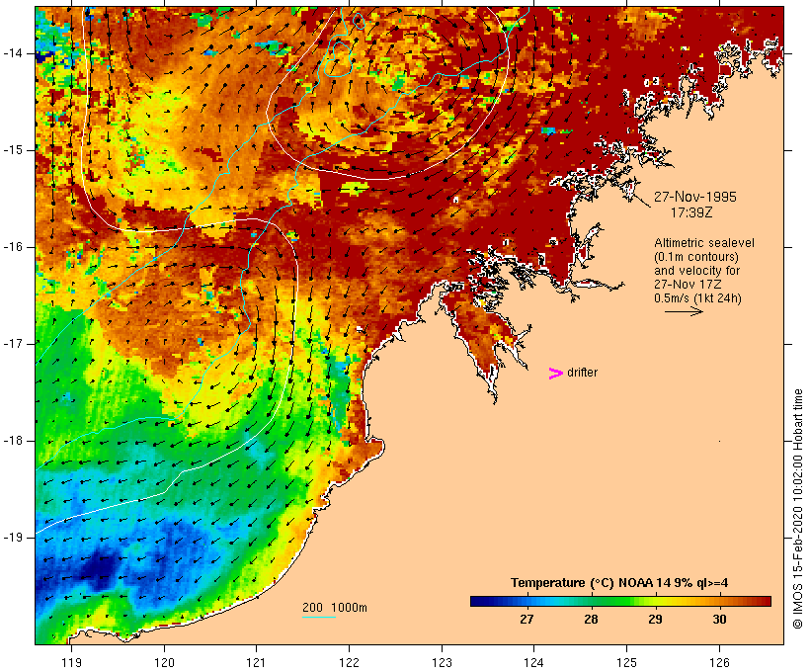This screenshot has width=810, height=672.
Task: Click the longitude label '126'
Action: (x=719, y=662)
